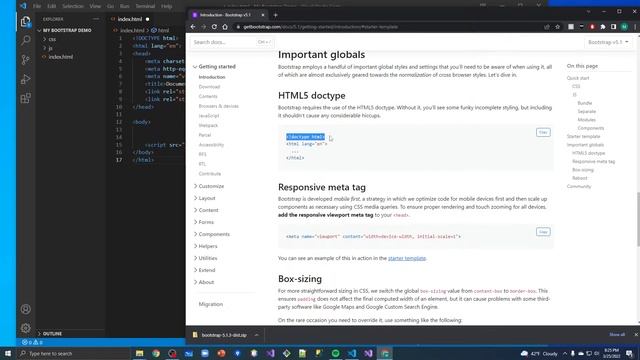
Task: Bookmark this page with the star icon
Action: 558,27
